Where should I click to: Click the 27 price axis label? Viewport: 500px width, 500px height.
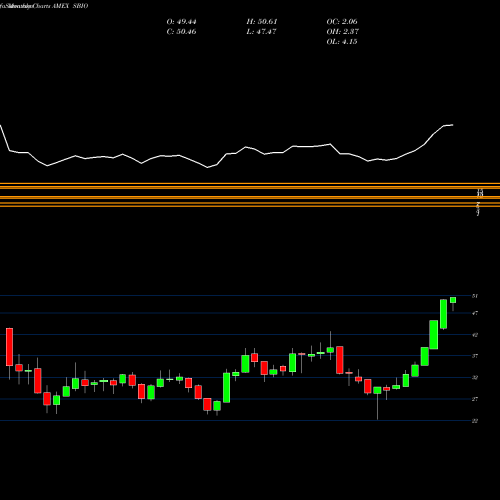pos(475,399)
